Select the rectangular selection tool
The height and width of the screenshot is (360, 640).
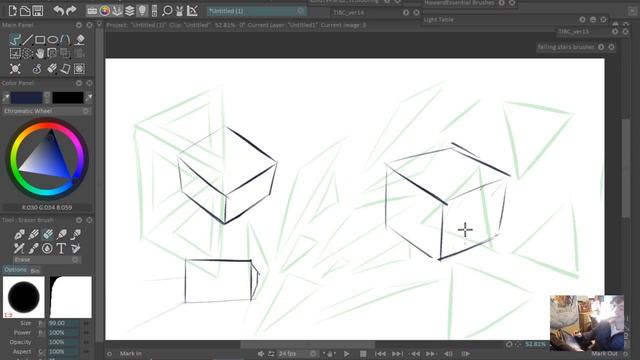pos(15,53)
